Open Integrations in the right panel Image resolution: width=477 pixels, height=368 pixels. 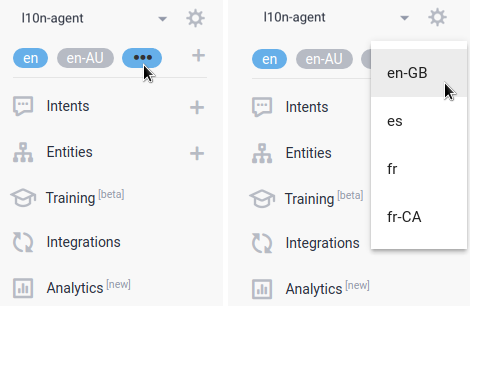[322, 243]
